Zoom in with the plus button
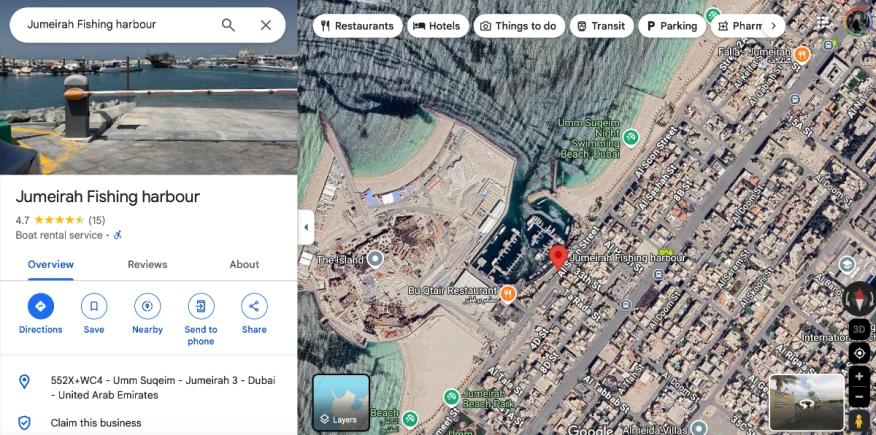Image resolution: width=876 pixels, height=435 pixels. point(859,377)
